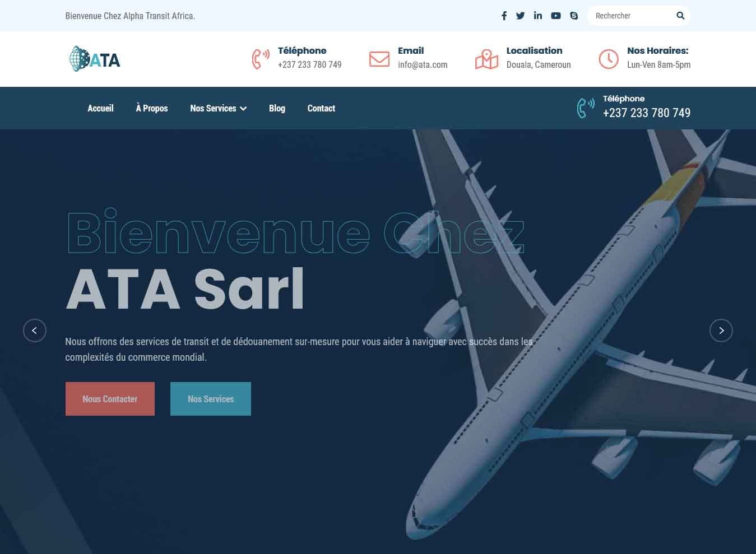Open the Nos Services menu item
The image size is (756, 554).
[x=213, y=108]
